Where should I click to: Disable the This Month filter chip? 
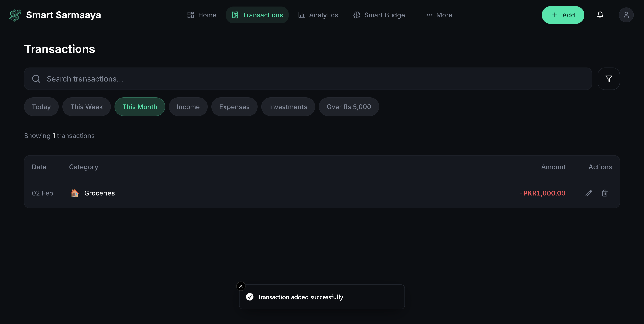click(140, 107)
